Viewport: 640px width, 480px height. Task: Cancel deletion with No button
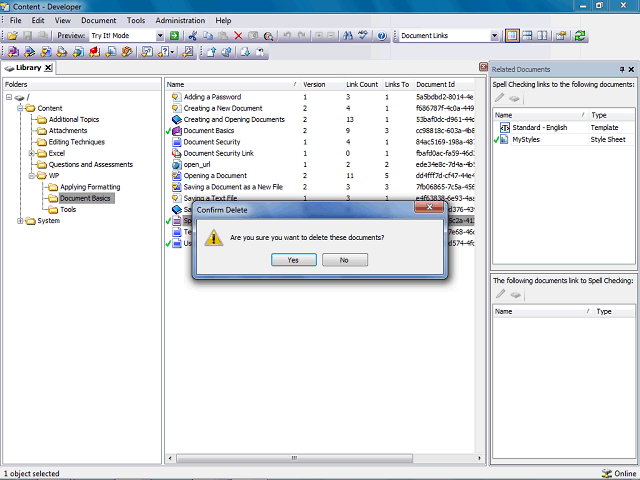point(344,260)
